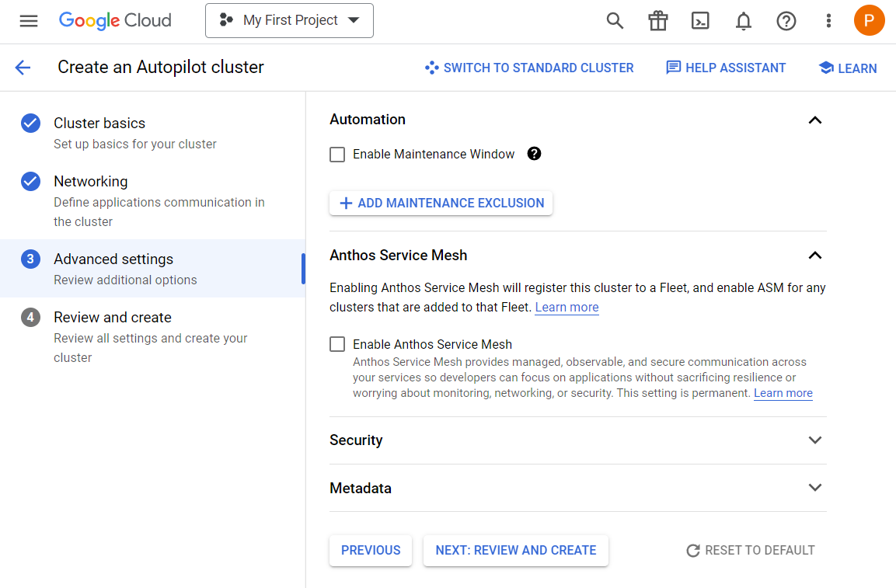
Task: Expand the Security section
Action: click(x=814, y=440)
